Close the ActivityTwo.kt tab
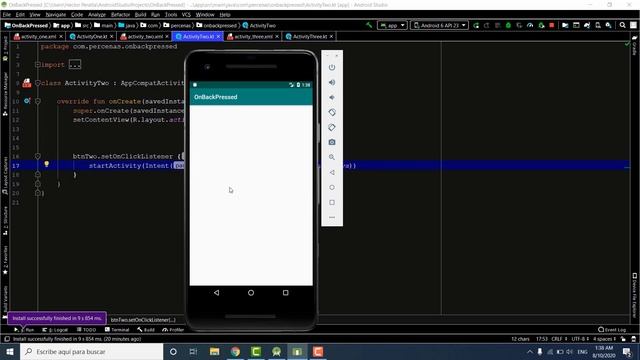The height and width of the screenshot is (360, 640). [218, 36]
